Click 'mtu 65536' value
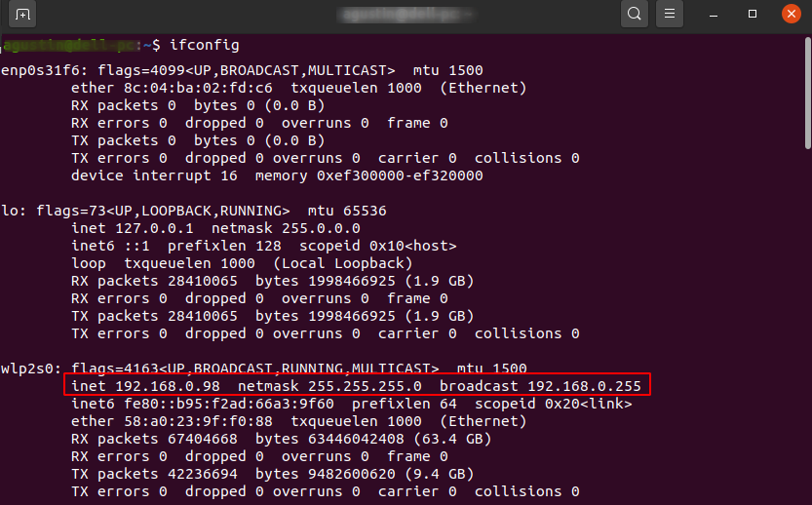This screenshot has width=812, height=505. tap(347, 211)
